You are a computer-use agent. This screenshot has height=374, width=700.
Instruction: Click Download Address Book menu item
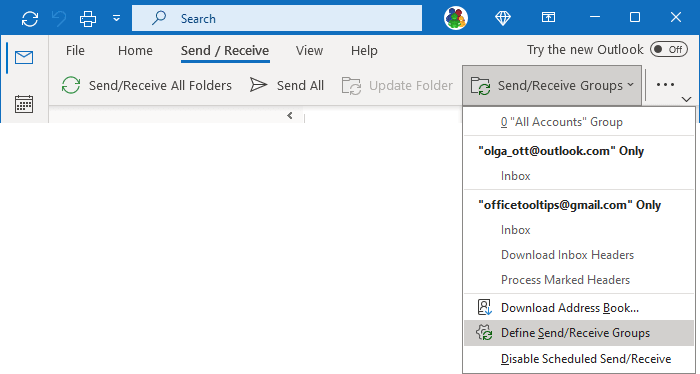pos(579,308)
